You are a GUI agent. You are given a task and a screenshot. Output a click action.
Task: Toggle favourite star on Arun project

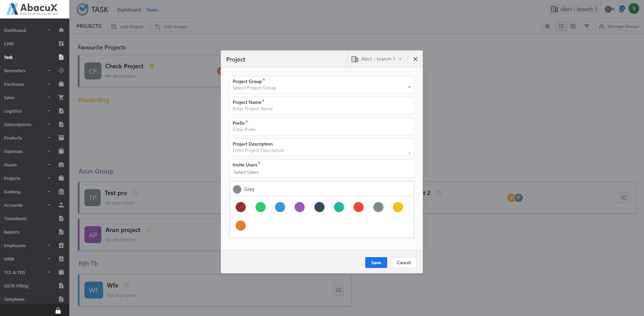click(149, 230)
